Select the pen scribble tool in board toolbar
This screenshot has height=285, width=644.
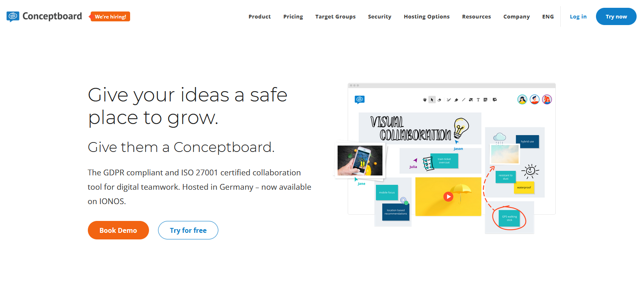coord(449,100)
